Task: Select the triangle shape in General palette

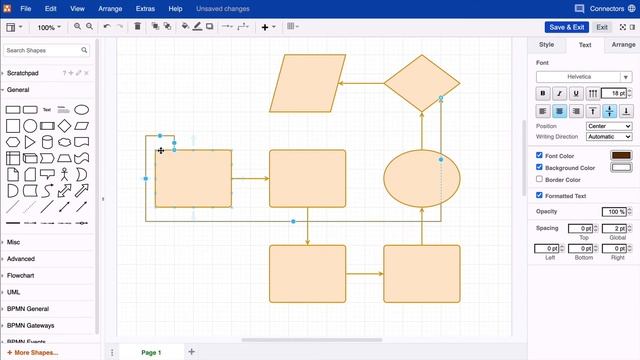Action: tap(30, 142)
